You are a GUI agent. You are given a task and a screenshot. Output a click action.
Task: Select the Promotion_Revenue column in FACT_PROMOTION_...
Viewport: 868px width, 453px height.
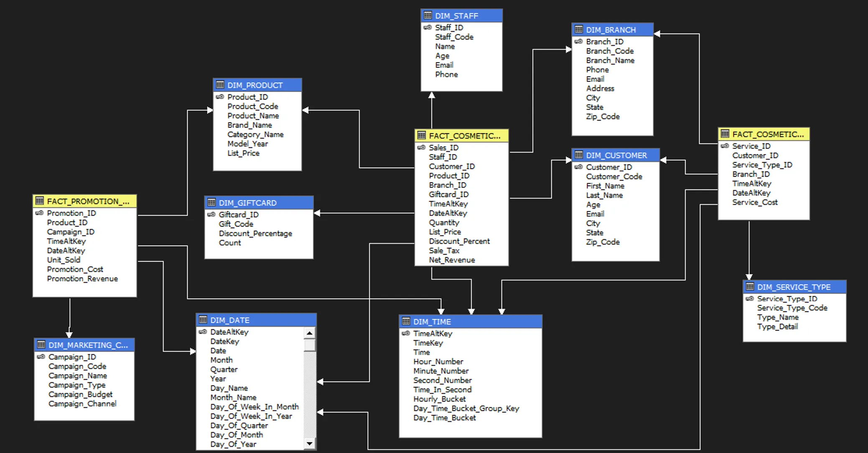82,279
